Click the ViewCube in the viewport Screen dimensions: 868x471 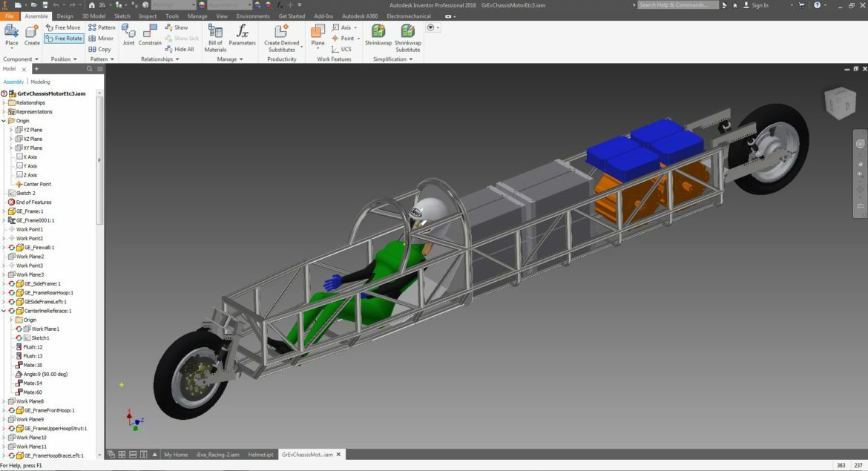840,104
